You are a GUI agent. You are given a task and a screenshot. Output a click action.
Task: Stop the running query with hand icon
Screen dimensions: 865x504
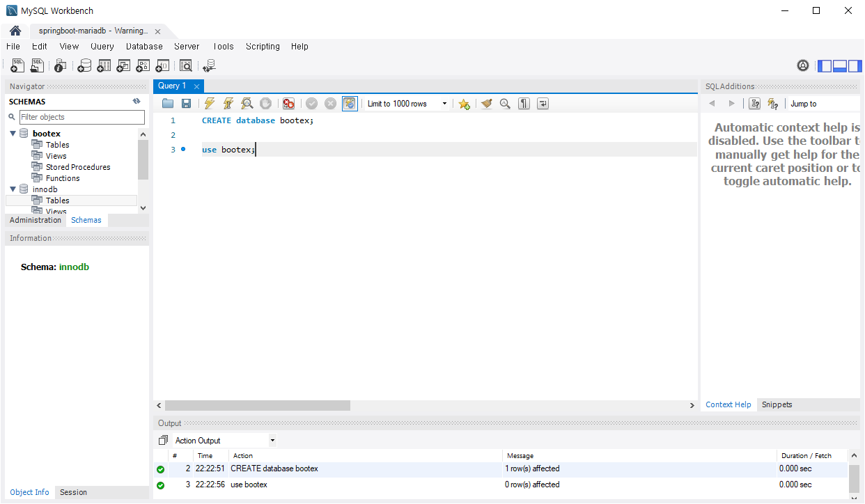(x=265, y=104)
